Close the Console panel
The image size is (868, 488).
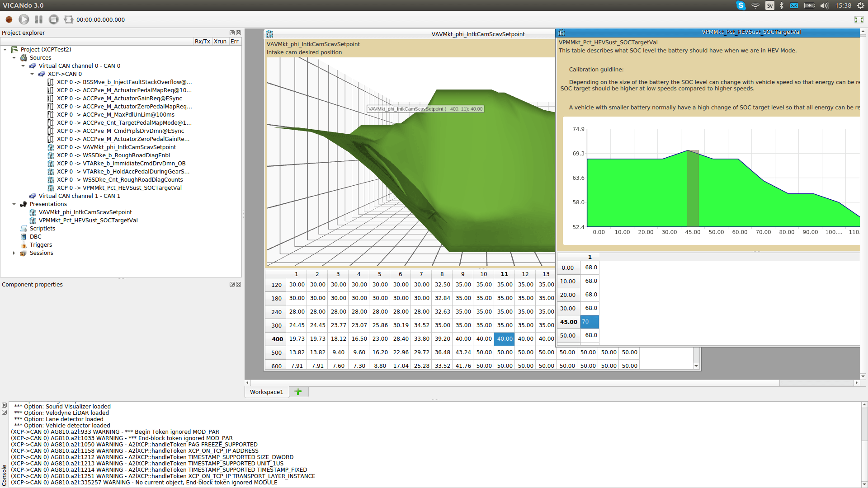[x=4, y=405]
